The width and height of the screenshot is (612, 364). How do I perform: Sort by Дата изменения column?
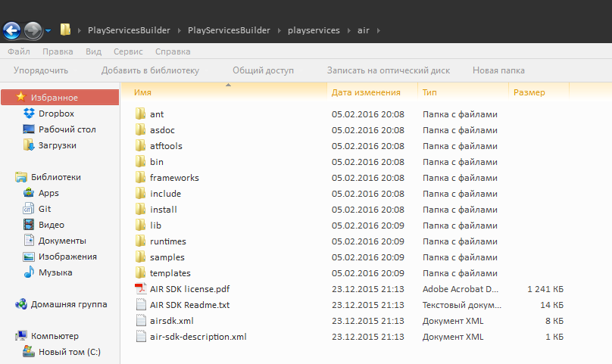pos(366,92)
